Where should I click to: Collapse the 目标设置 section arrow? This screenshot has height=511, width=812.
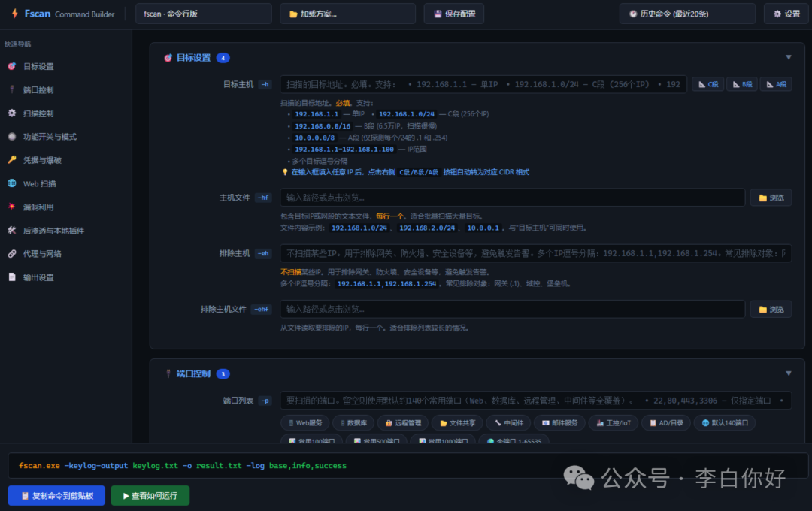coord(788,57)
